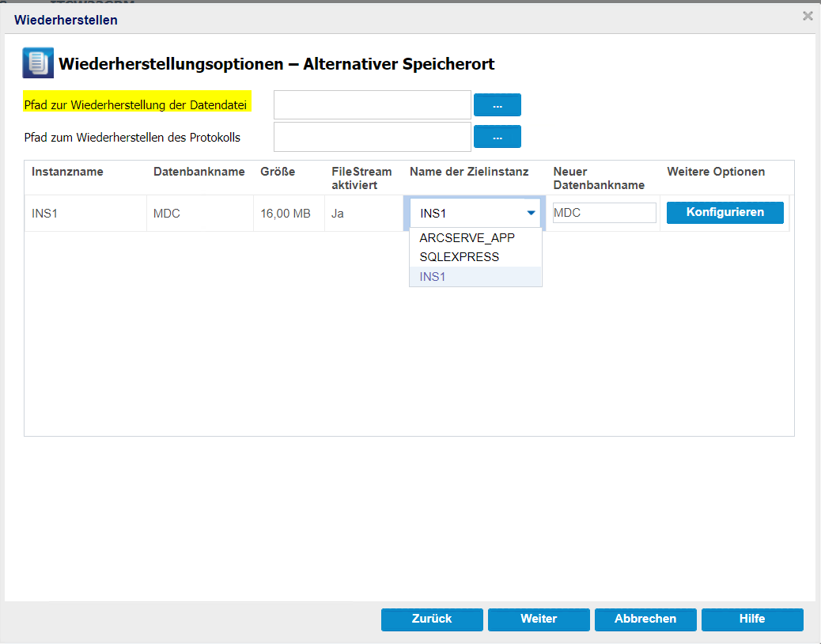The width and height of the screenshot is (821, 644).
Task: Select ARCSERVE_APP from the instance list
Action: point(467,238)
